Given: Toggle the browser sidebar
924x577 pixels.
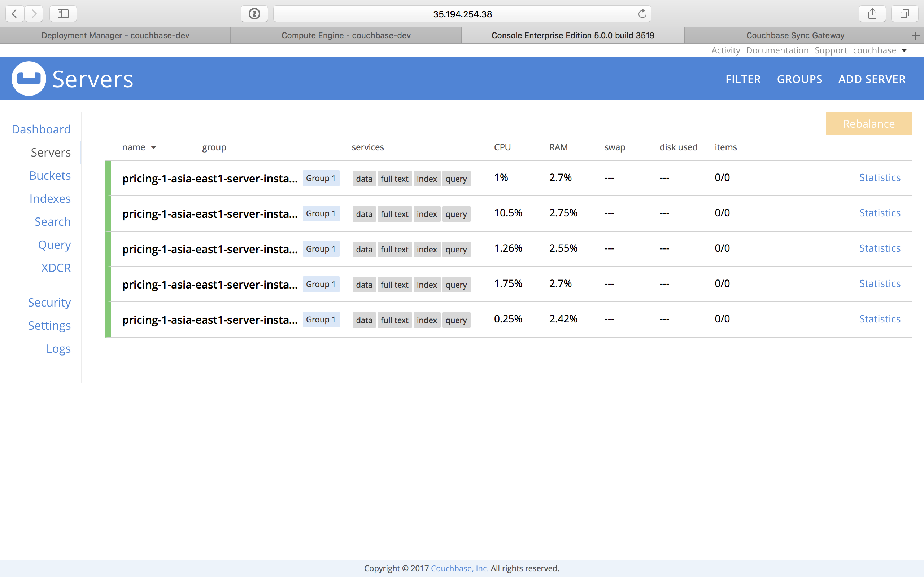Looking at the screenshot, I should (62, 13).
